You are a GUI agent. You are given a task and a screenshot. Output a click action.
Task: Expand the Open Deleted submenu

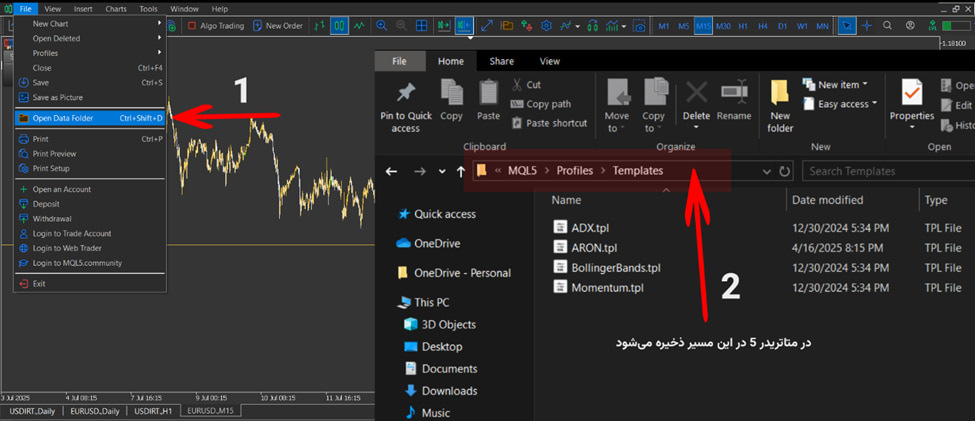point(90,39)
